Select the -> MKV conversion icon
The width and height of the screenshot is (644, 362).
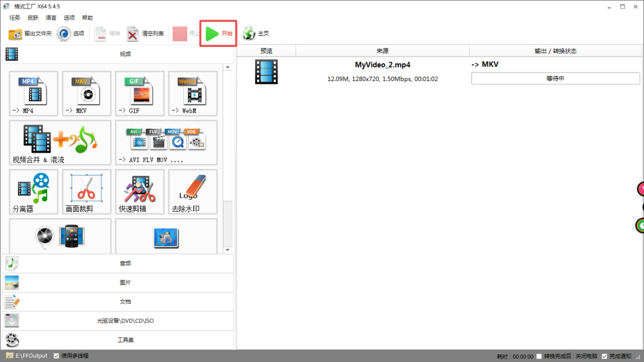87,93
